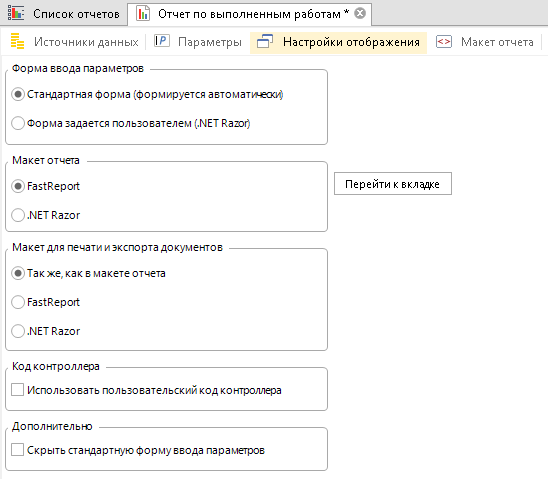Click the Настройки отображения windows icon
The image size is (548, 479).
click(265, 42)
